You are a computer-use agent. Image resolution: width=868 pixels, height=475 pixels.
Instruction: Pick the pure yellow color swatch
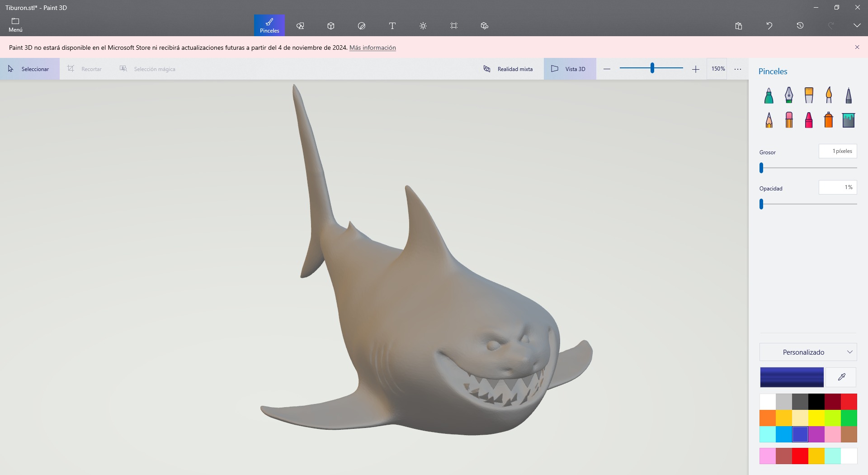pyautogui.click(x=816, y=418)
